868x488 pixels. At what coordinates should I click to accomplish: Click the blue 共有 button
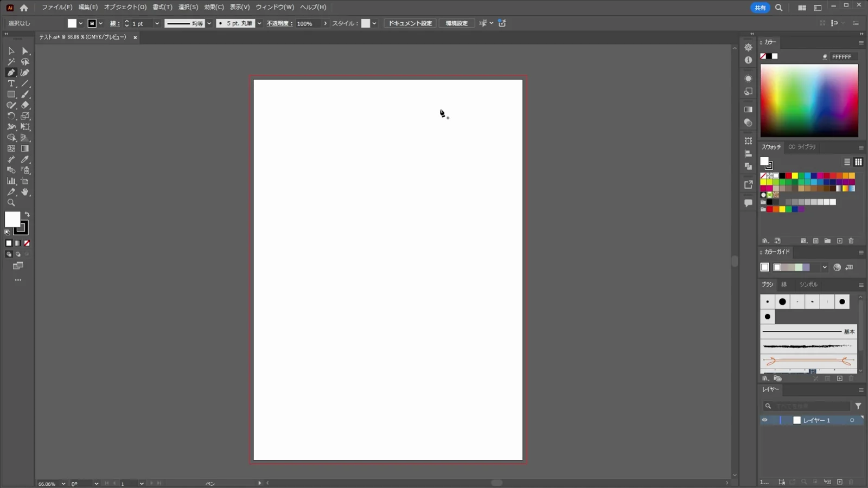click(760, 8)
